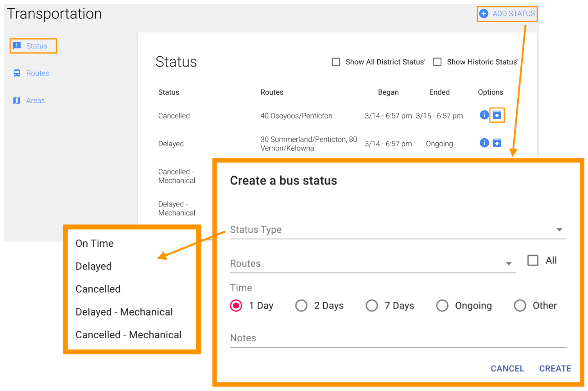Select the Ongoing time option
The image size is (588, 391).
(x=442, y=305)
